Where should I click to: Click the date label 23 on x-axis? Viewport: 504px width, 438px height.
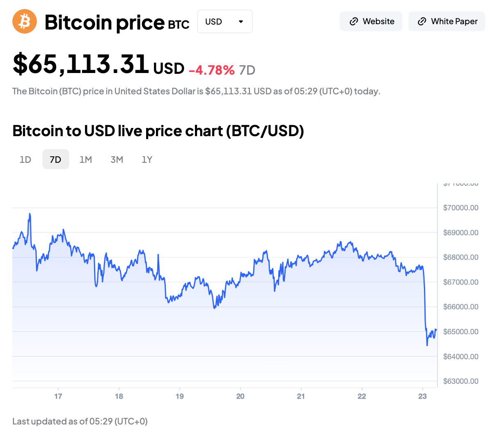coord(422,396)
